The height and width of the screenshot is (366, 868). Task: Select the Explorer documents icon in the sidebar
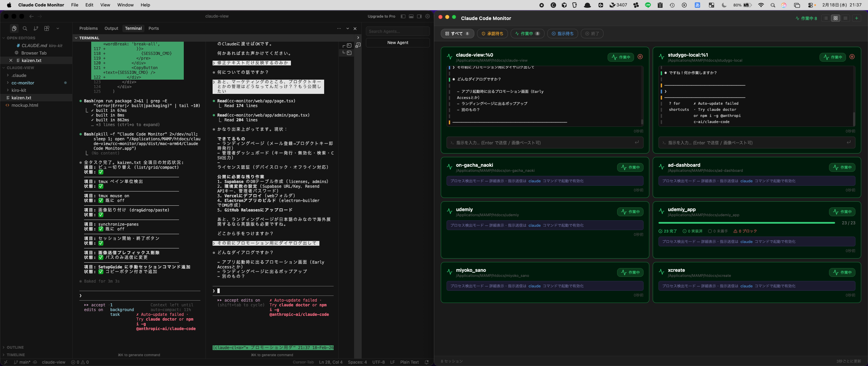point(14,28)
